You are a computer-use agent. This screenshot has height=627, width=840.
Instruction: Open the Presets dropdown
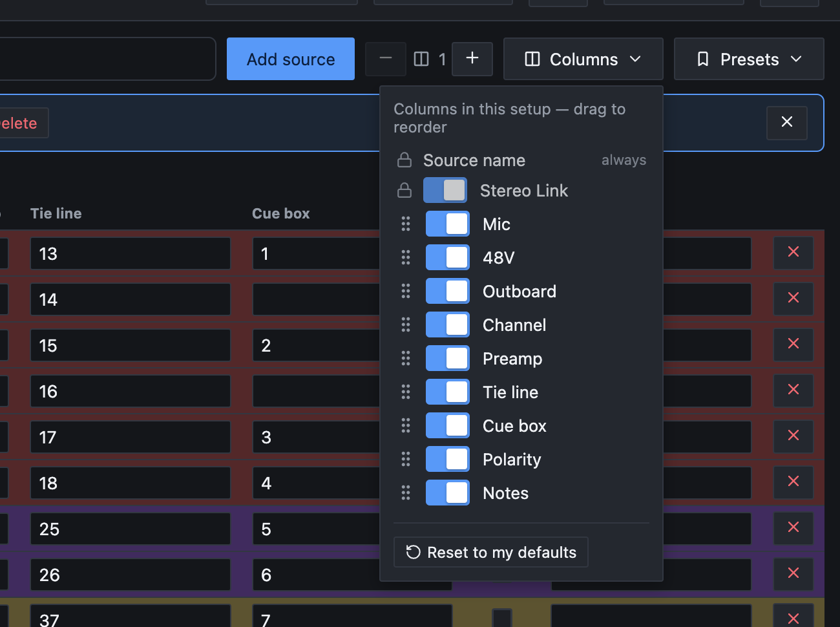[x=749, y=59]
